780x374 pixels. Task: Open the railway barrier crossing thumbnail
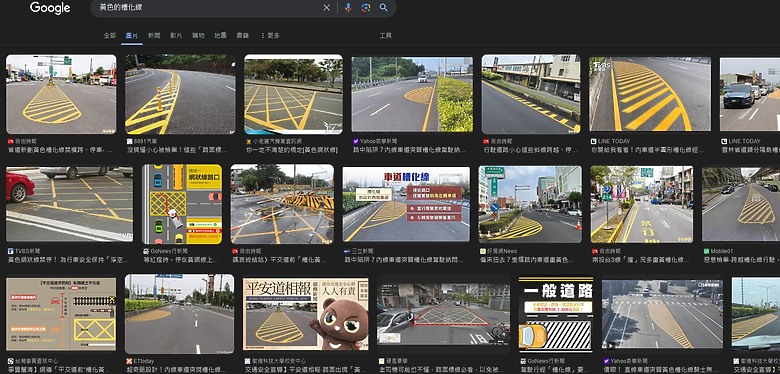[x=282, y=204]
